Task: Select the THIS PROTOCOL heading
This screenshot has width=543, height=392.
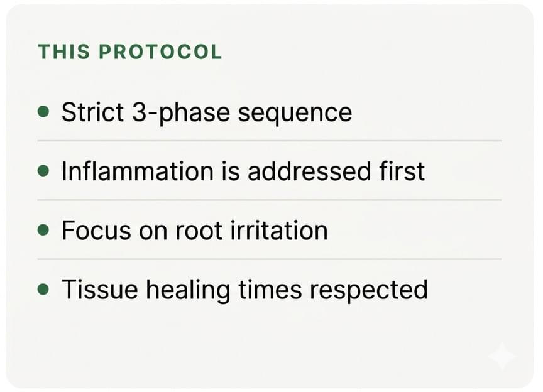Action: click(x=130, y=52)
